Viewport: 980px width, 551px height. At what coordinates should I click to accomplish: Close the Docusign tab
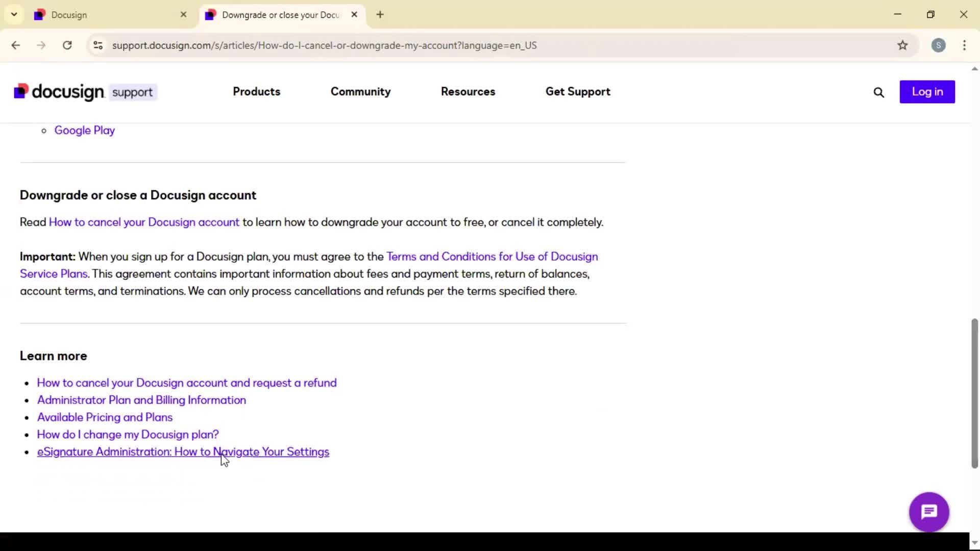click(184, 15)
